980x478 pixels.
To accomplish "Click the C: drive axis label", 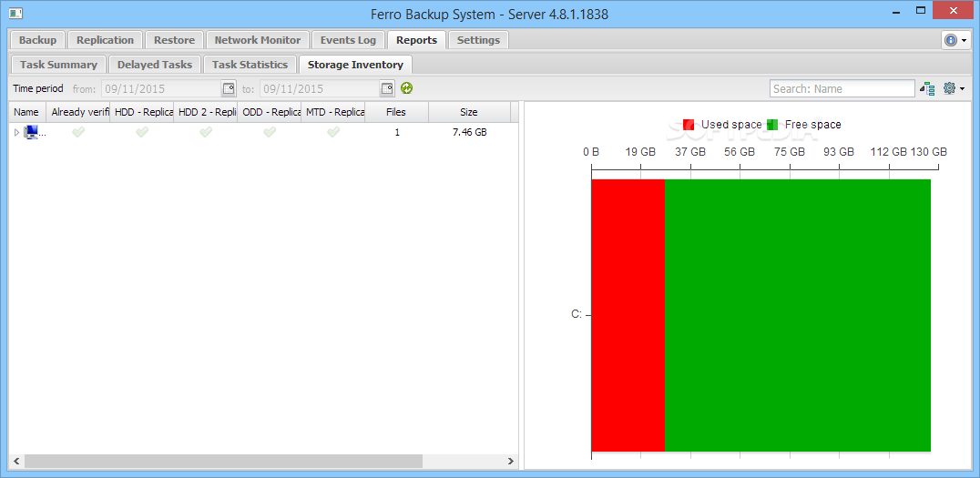I will coord(577,314).
